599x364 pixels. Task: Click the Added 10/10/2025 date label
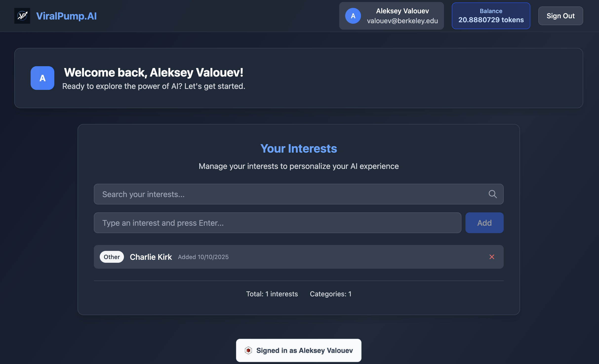click(x=203, y=257)
